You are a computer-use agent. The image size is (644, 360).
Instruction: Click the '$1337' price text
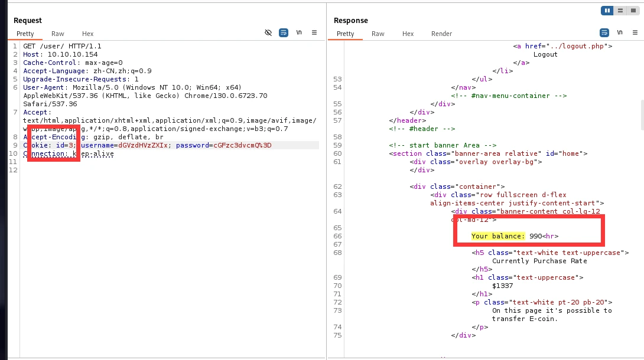point(502,286)
